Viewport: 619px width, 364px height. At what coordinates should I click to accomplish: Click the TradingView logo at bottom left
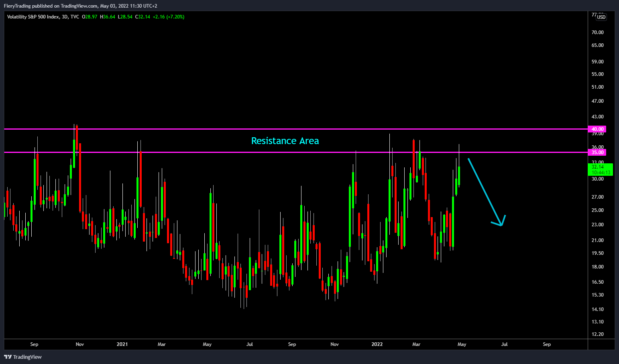23,357
